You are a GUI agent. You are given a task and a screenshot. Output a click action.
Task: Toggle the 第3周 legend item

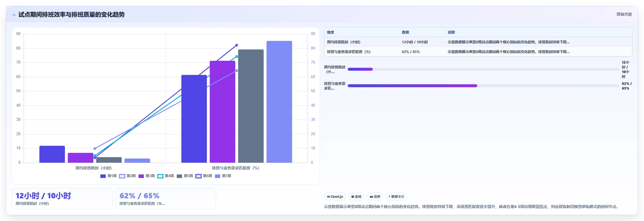[x=147, y=176]
